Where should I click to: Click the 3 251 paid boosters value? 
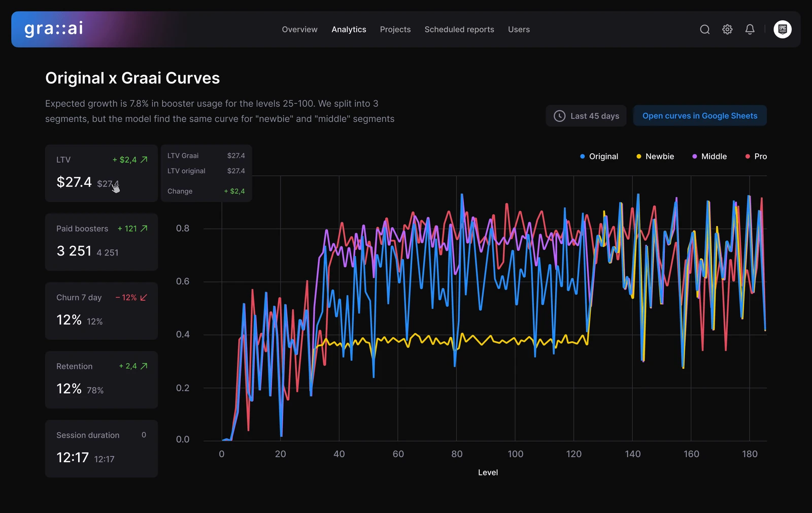tap(74, 251)
